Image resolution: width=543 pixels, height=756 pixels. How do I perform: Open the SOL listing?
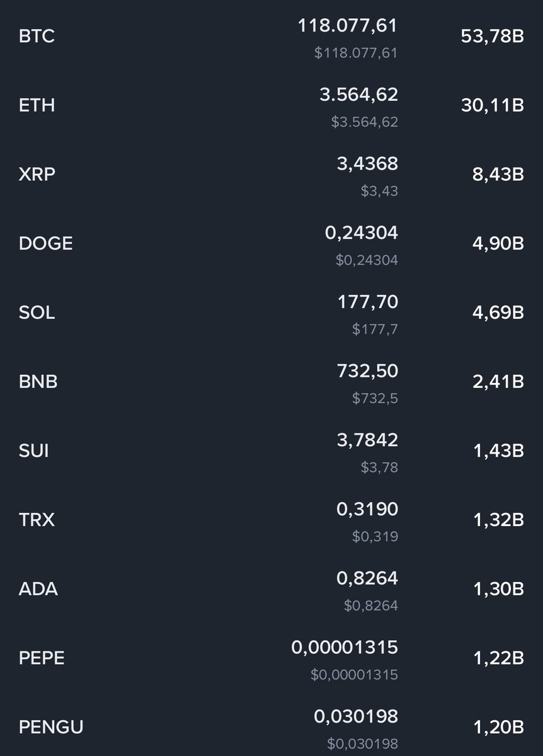tap(271, 312)
